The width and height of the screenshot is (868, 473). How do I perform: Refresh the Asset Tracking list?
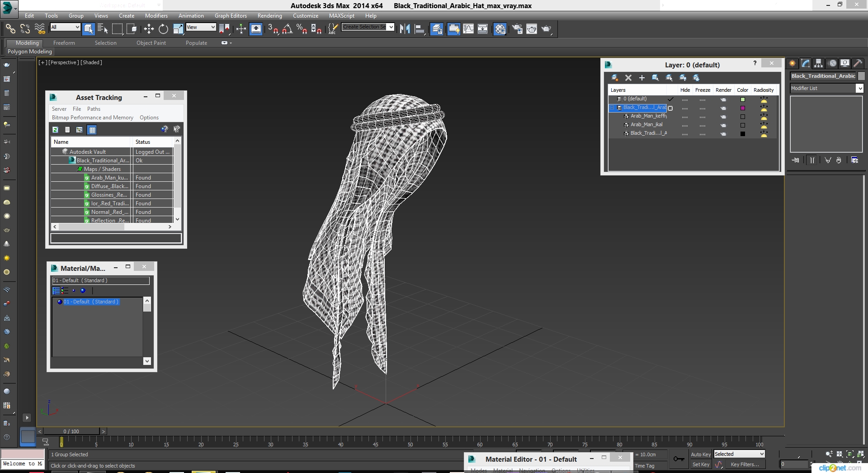[x=55, y=130]
